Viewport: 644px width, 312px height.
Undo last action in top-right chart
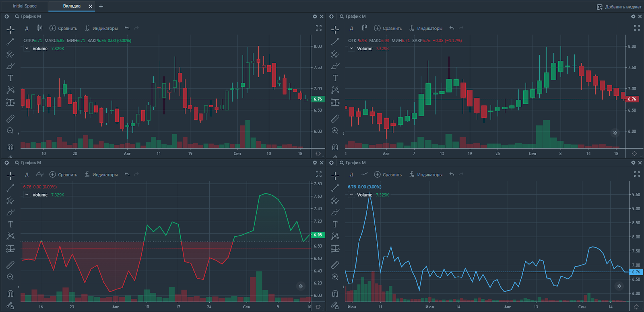452,28
